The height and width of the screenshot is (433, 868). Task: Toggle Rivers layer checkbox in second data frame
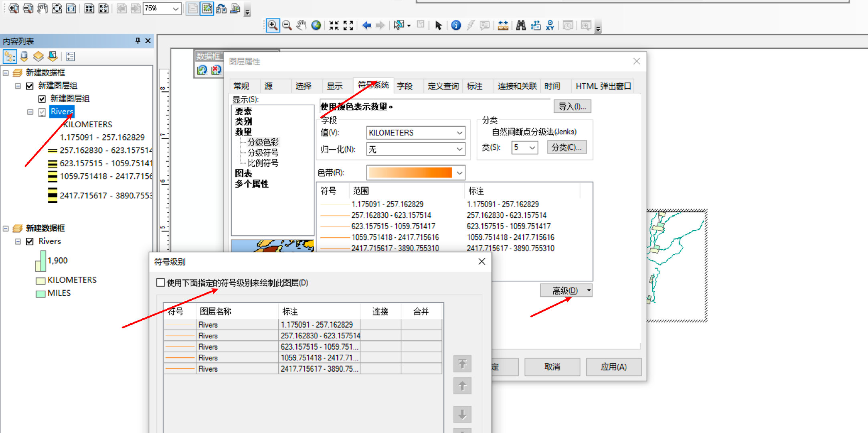30,241
